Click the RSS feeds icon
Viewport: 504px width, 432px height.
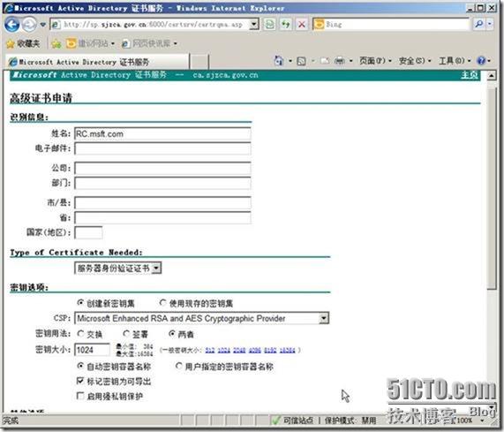301,60
